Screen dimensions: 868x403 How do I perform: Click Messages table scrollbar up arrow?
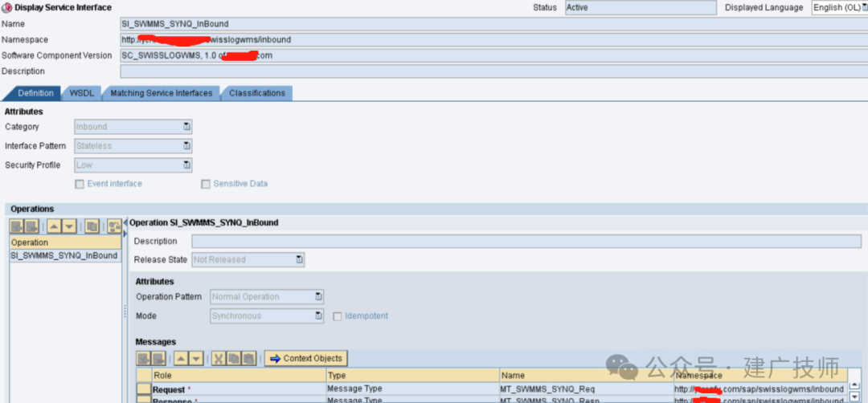pos(854,386)
